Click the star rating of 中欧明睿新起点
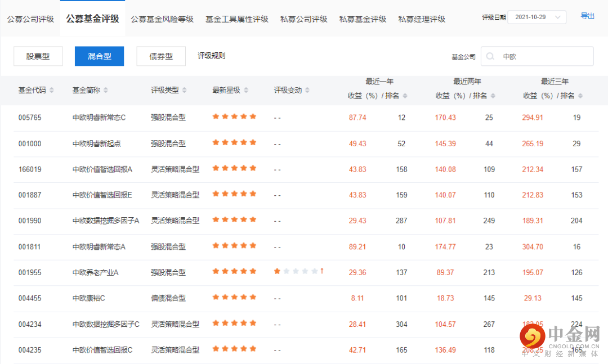The height and width of the screenshot is (364, 608). click(x=234, y=143)
